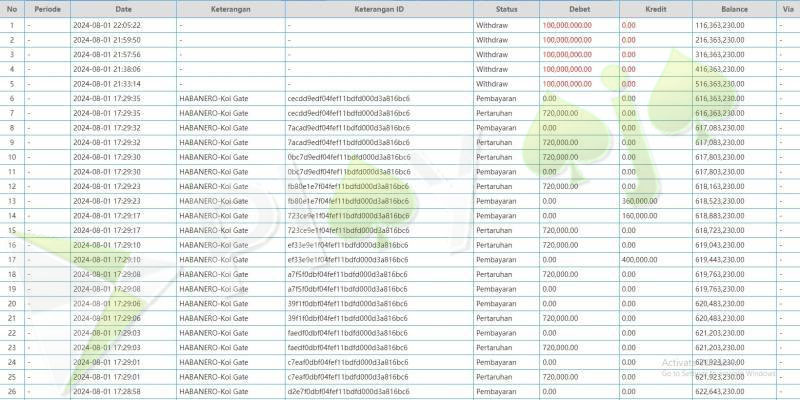Select the Debet column header
Screen dimensions: 800x400
coord(578,8)
